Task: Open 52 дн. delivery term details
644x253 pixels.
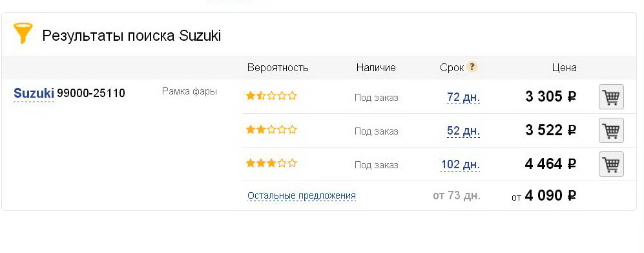Action: tap(463, 131)
